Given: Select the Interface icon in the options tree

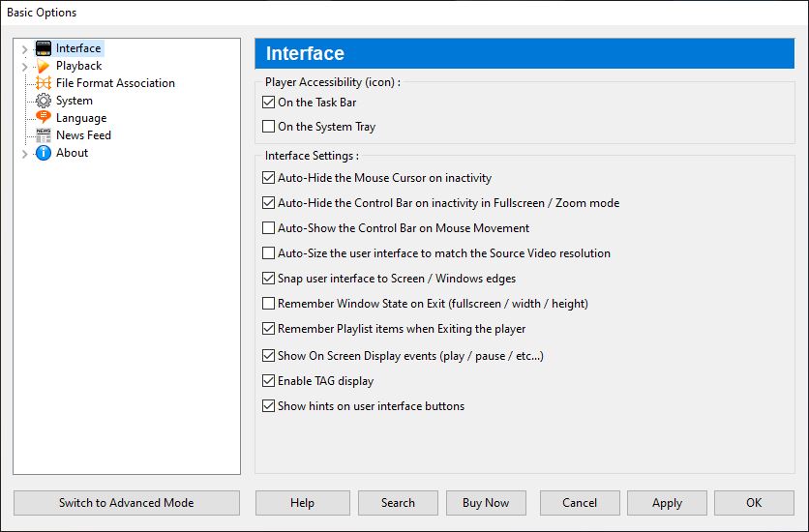Looking at the screenshot, I should point(44,48).
